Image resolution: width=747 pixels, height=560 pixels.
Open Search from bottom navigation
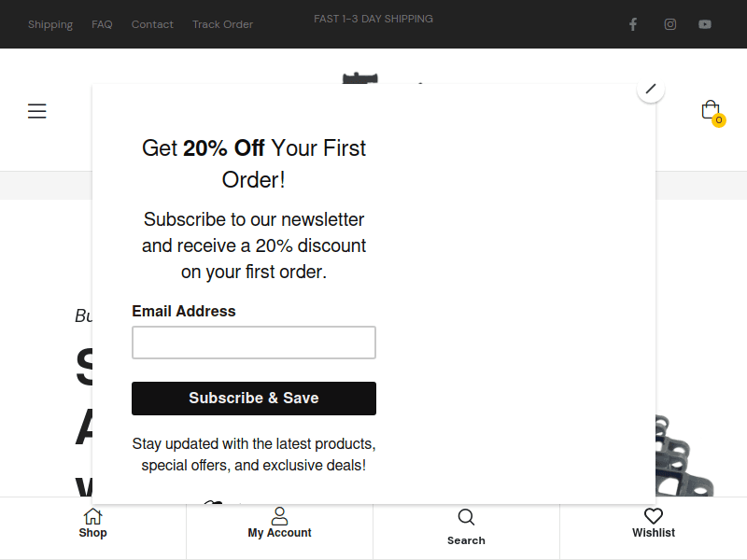coord(466,526)
